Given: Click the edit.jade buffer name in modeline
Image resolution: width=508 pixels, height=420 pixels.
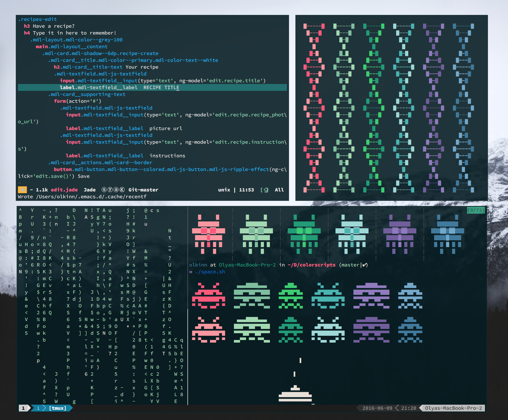Looking at the screenshot, I should 64,190.
